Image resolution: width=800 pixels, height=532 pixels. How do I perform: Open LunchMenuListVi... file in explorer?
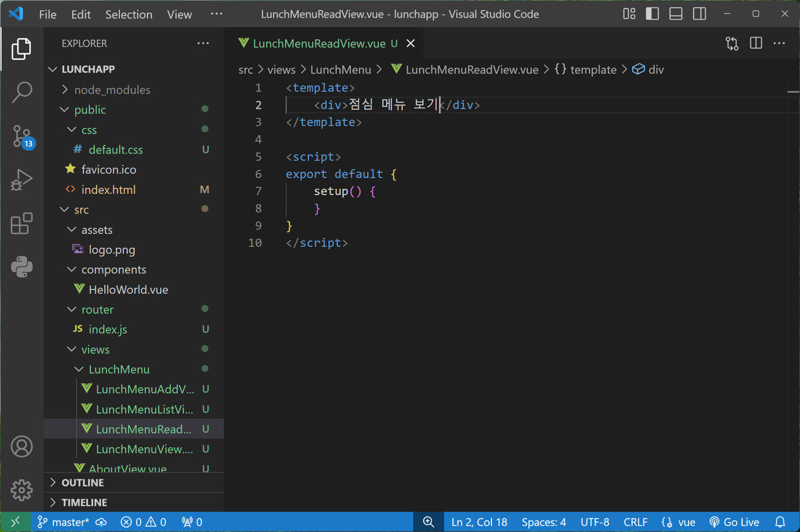click(x=134, y=409)
